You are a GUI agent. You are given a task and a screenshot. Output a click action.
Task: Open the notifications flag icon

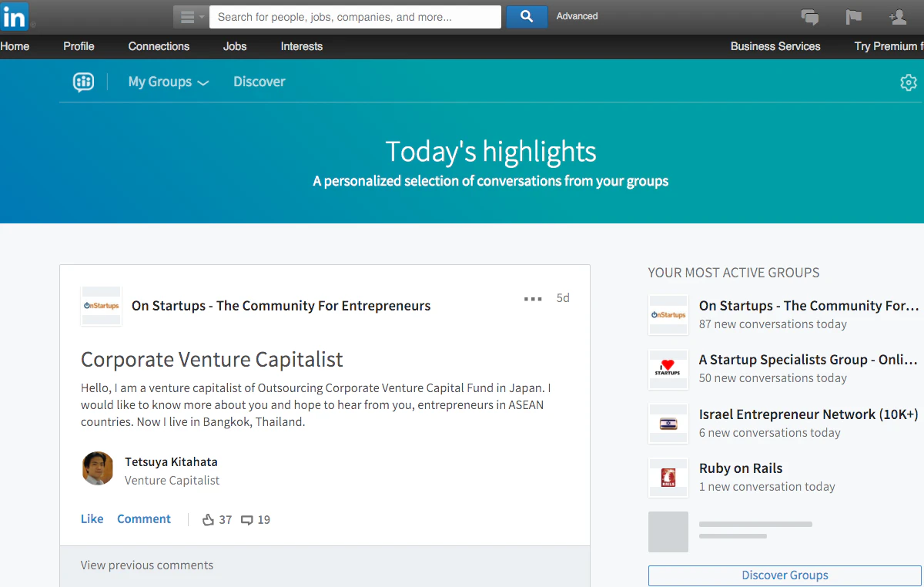tap(853, 17)
